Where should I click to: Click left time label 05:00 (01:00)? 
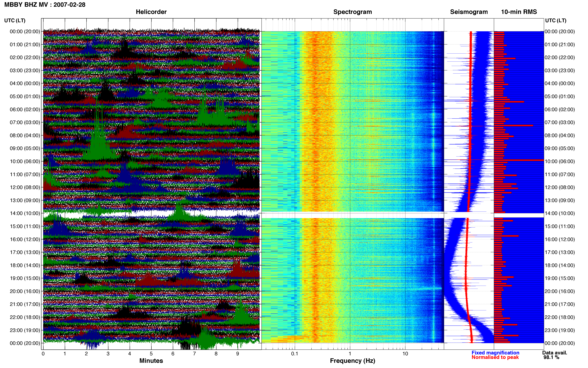coord(25,96)
